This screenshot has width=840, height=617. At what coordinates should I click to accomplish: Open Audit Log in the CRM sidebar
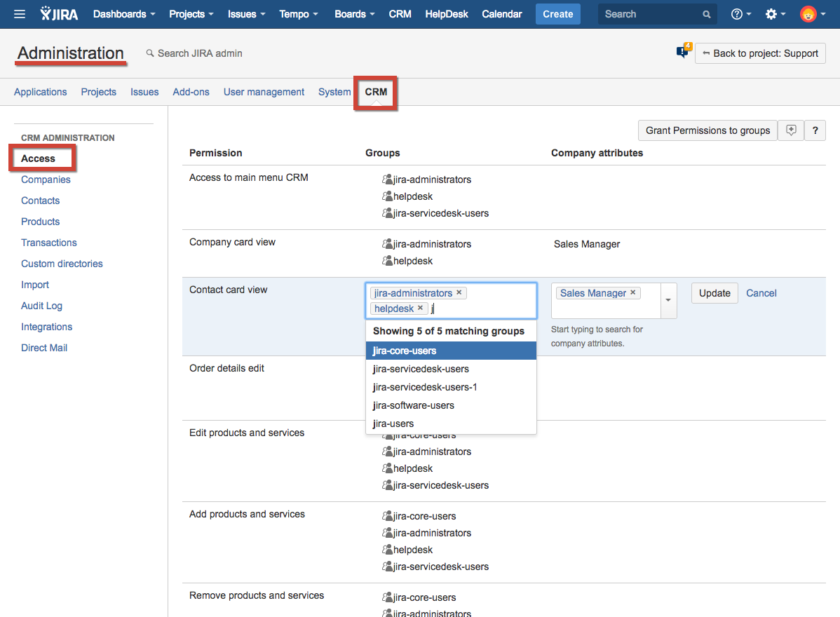pos(41,306)
